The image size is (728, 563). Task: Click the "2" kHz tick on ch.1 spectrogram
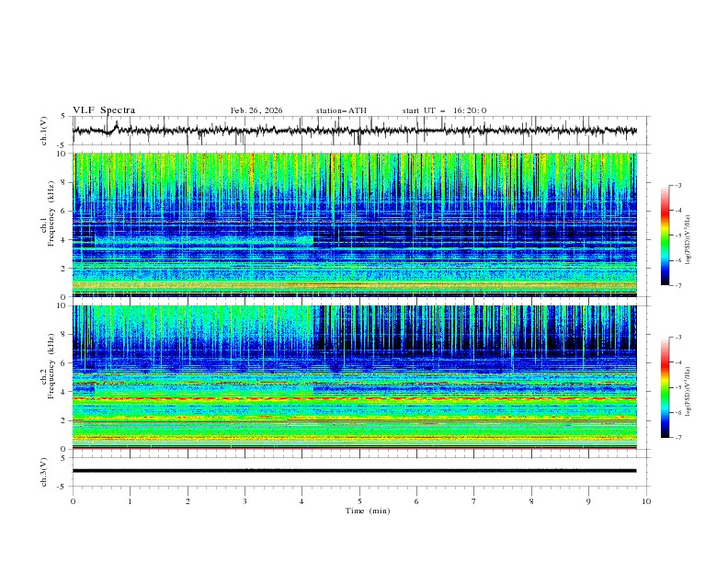click(x=63, y=268)
